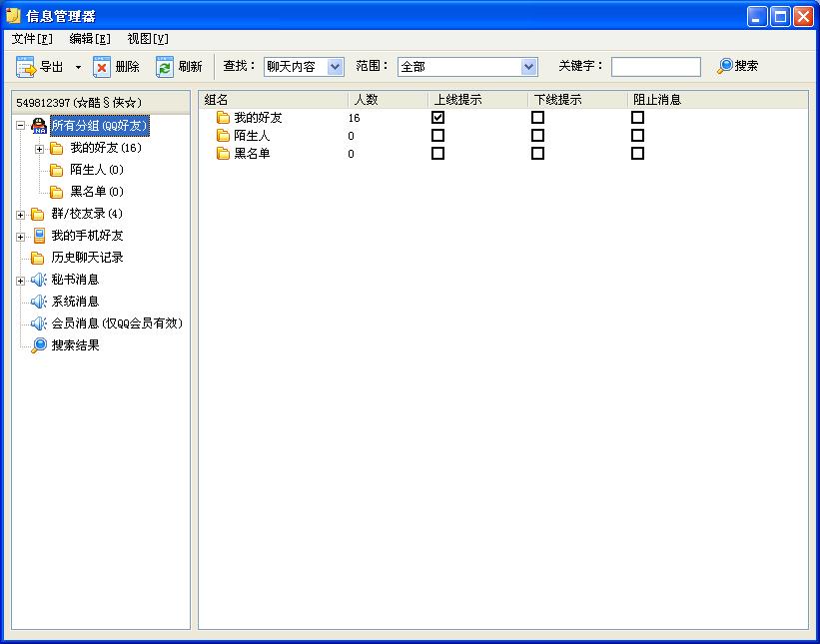Click the phone icon of 我的手机好友
Viewport: 820px width, 644px height.
(39, 236)
